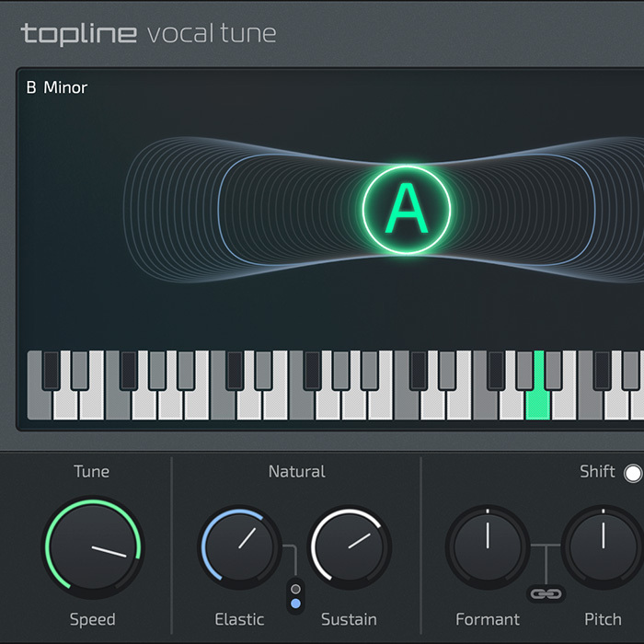The image size is (644, 644).
Task: Click the white G key left of highlighted A
Action: tap(512, 405)
